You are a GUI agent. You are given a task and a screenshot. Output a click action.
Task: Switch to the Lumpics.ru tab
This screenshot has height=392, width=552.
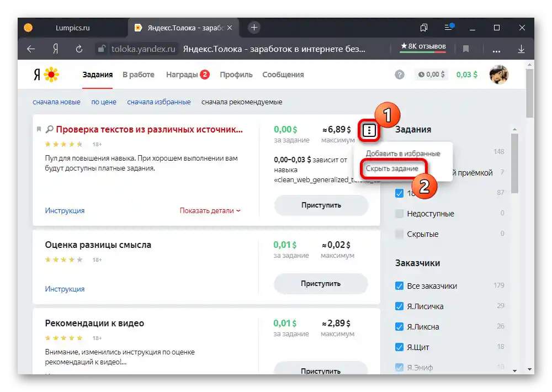[x=72, y=28]
